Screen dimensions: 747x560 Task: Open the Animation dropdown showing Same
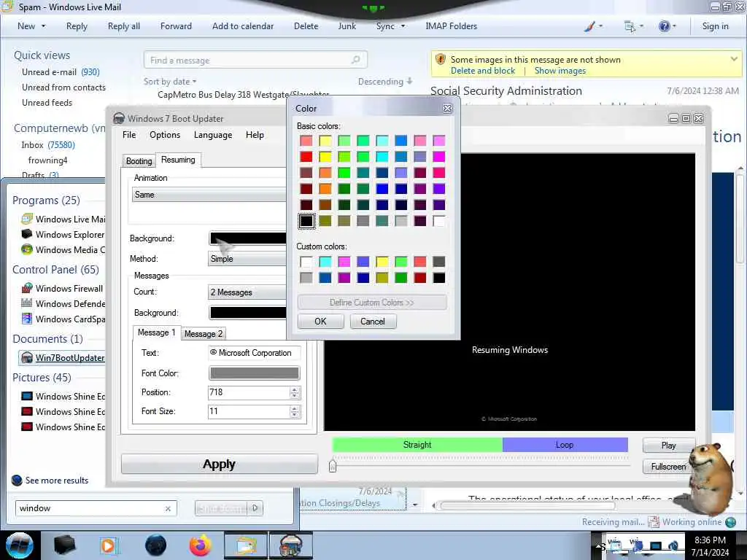(209, 194)
